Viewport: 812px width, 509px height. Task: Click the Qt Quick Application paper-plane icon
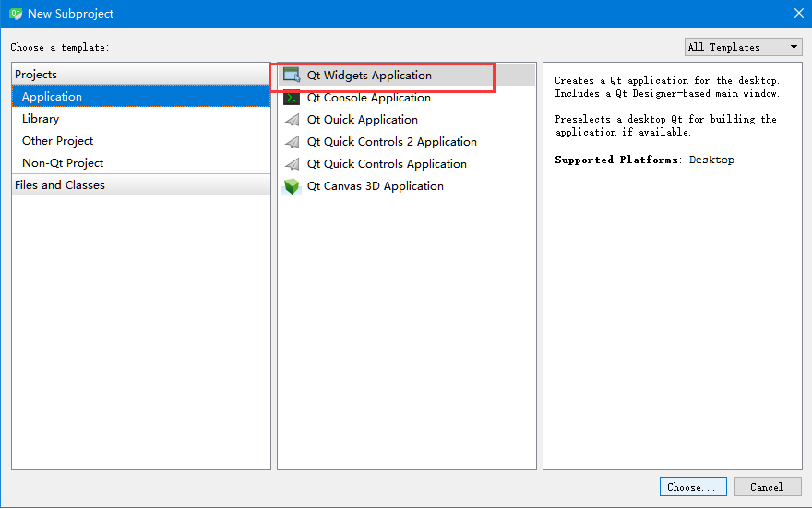(x=292, y=120)
